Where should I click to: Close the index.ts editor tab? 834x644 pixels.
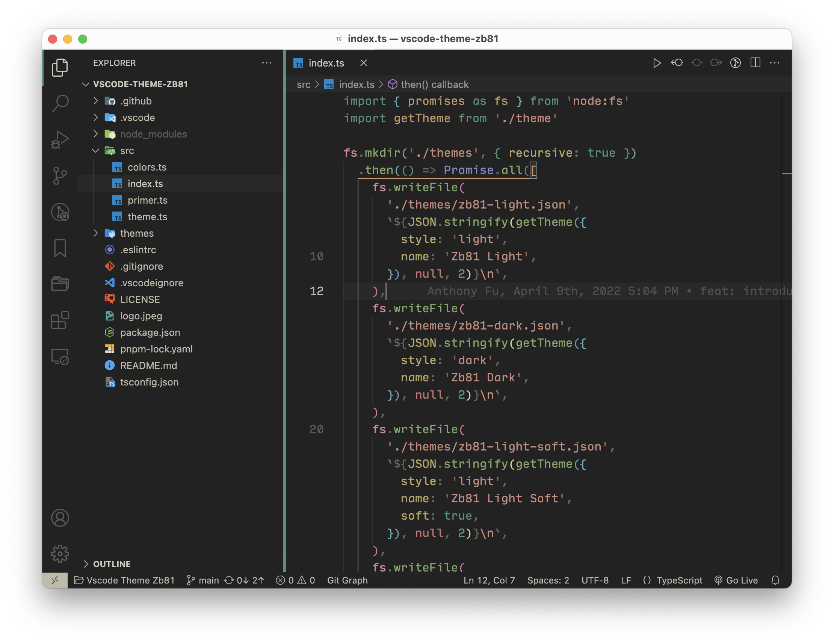(364, 63)
